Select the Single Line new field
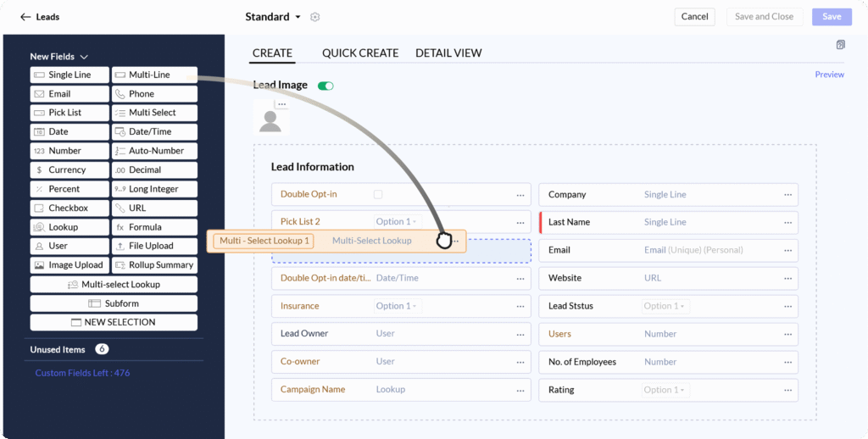 [70, 75]
